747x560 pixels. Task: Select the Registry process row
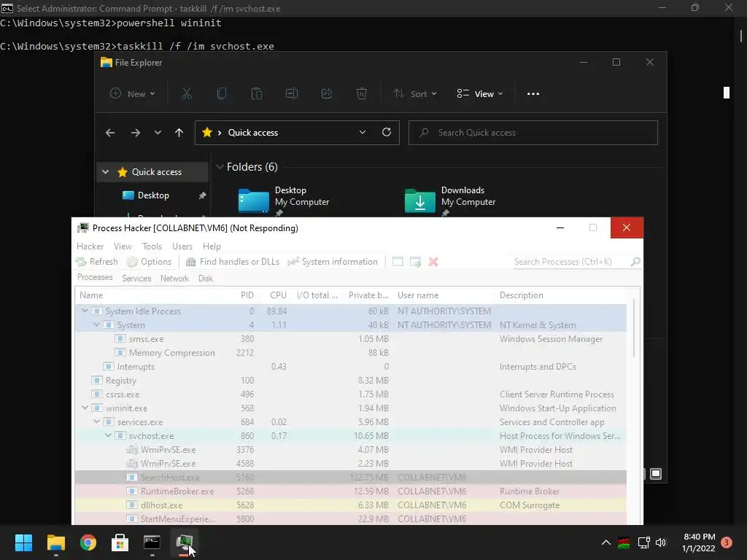(351, 380)
